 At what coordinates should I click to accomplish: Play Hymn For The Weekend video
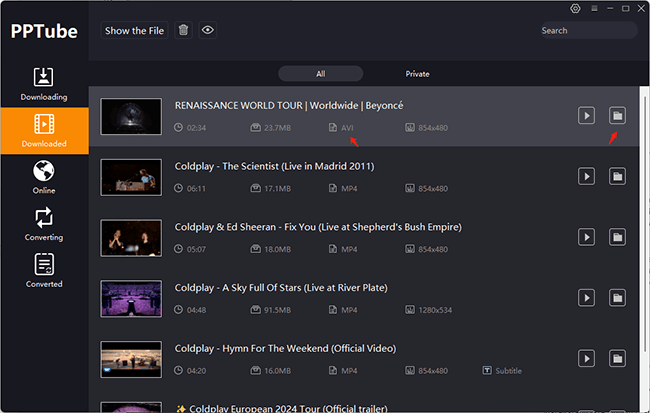[586, 359]
